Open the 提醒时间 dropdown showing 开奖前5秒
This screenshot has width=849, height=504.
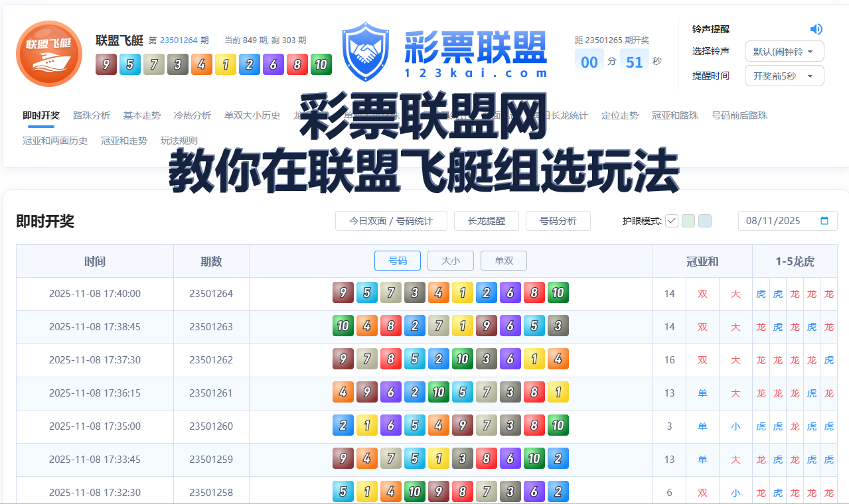tap(784, 75)
